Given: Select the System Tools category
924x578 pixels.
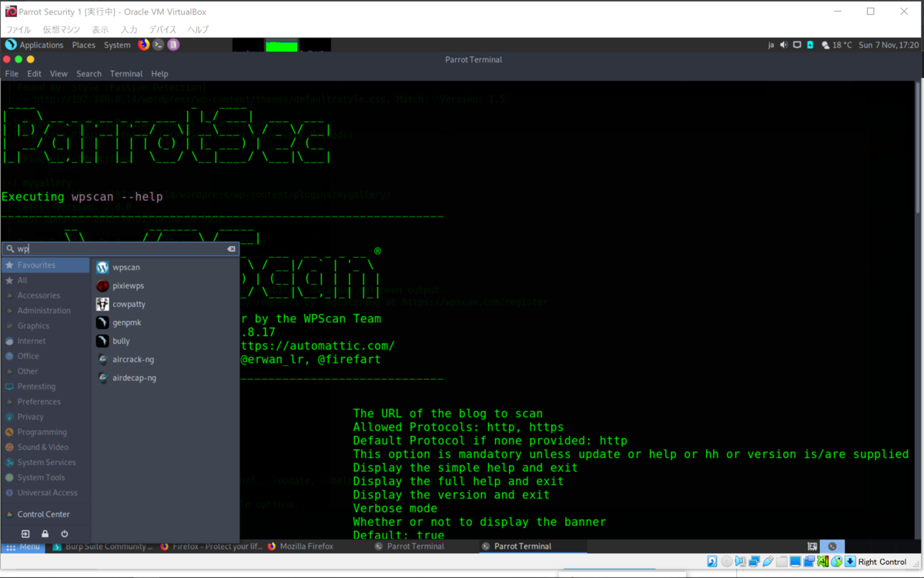Looking at the screenshot, I should [x=45, y=478].
